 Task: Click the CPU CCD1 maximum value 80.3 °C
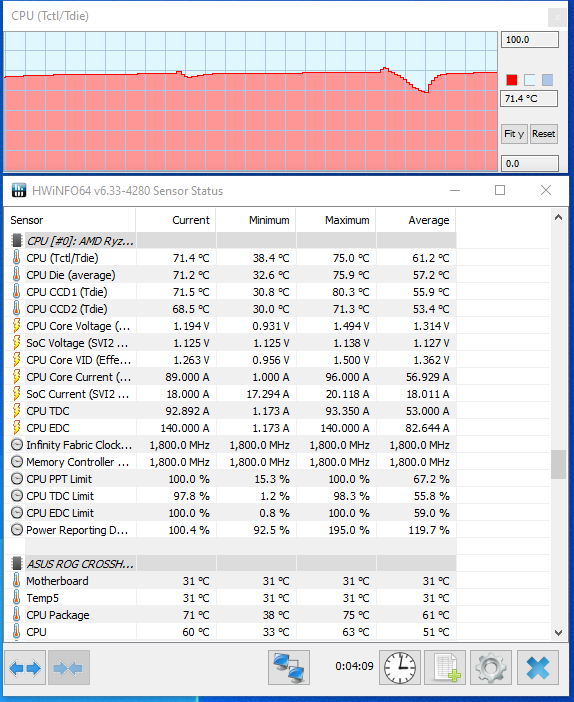coord(351,292)
